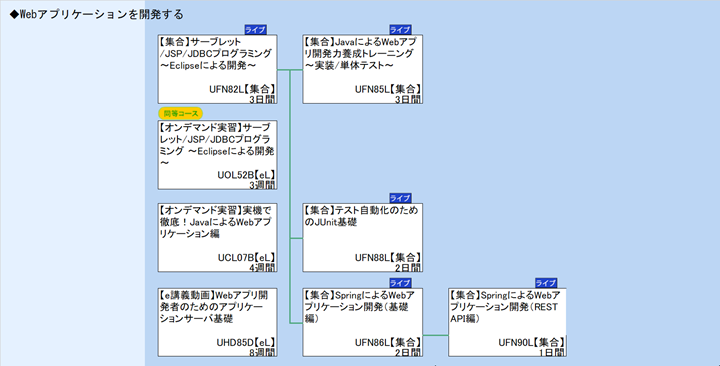Open the UOL52B on-demand Servlet/JSP course box
Viewport: 720px width, 366px height.
(218, 155)
